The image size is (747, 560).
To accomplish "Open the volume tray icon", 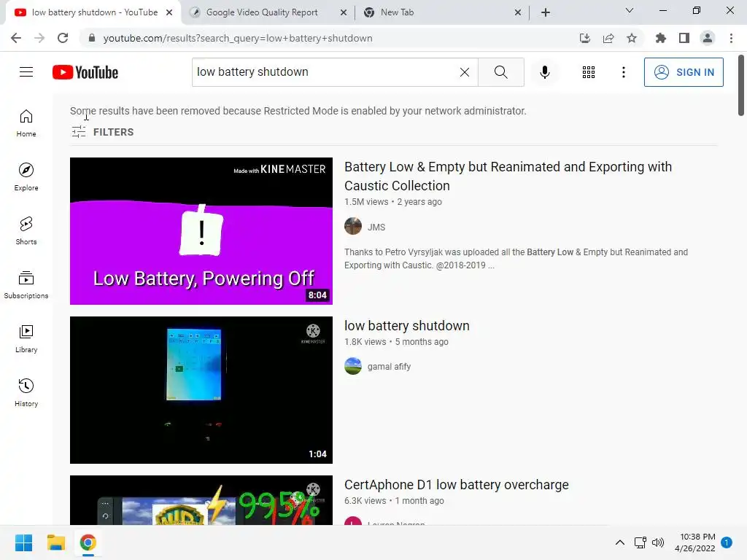I will click(658, 542).
